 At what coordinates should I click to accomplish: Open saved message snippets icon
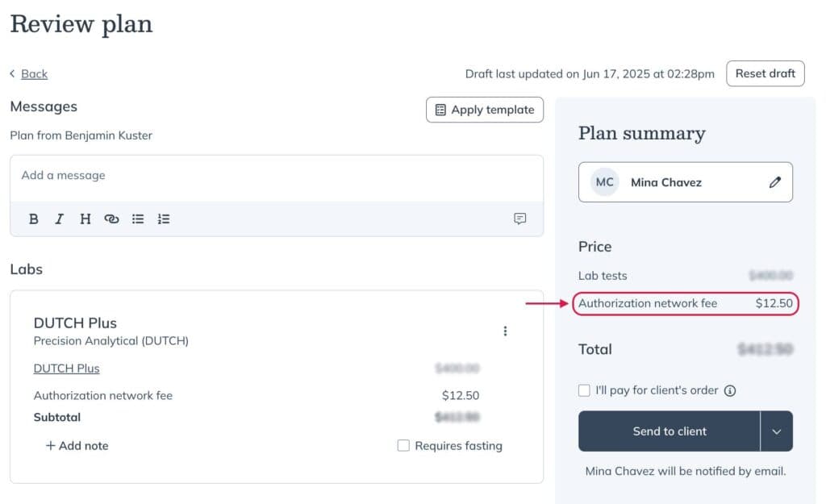point(520,219)
